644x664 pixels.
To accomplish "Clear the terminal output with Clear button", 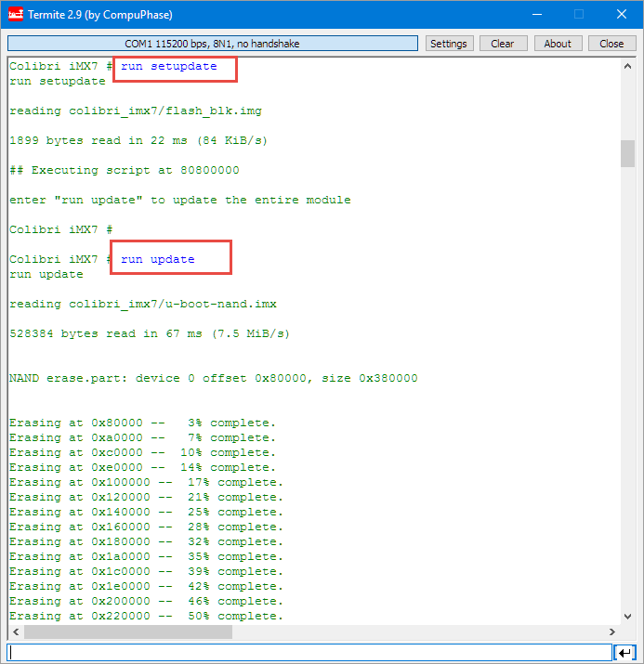I will click(503, 44).
